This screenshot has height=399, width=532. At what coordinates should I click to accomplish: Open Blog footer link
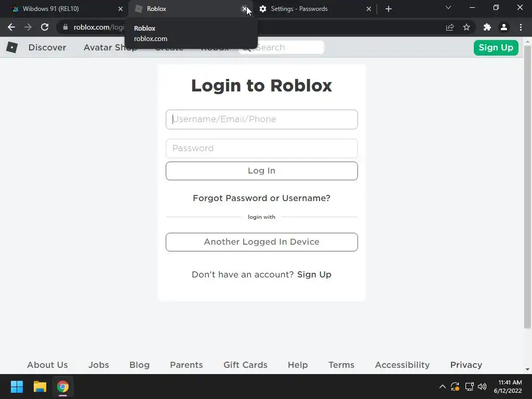pyautogui.click(x=139, y=365)
